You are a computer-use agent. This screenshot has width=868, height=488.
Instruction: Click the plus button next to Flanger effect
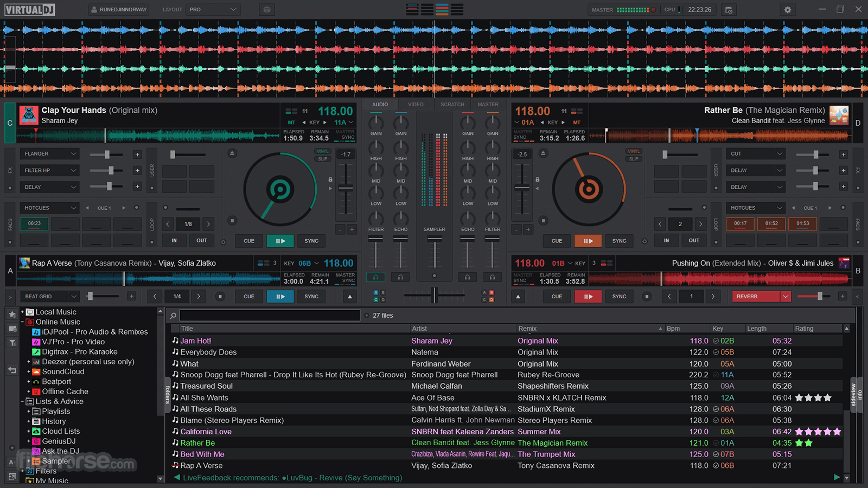(137, 155)
